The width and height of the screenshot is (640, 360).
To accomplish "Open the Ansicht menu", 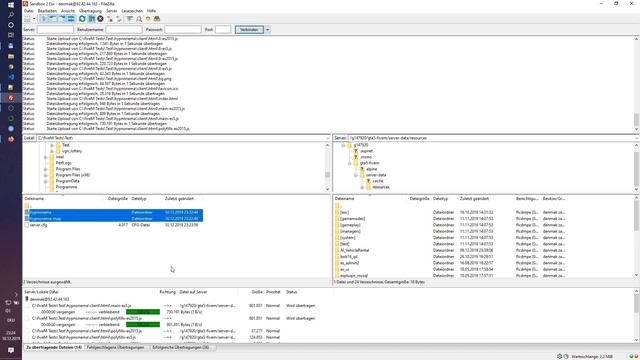I will click(x=68, y=11).
